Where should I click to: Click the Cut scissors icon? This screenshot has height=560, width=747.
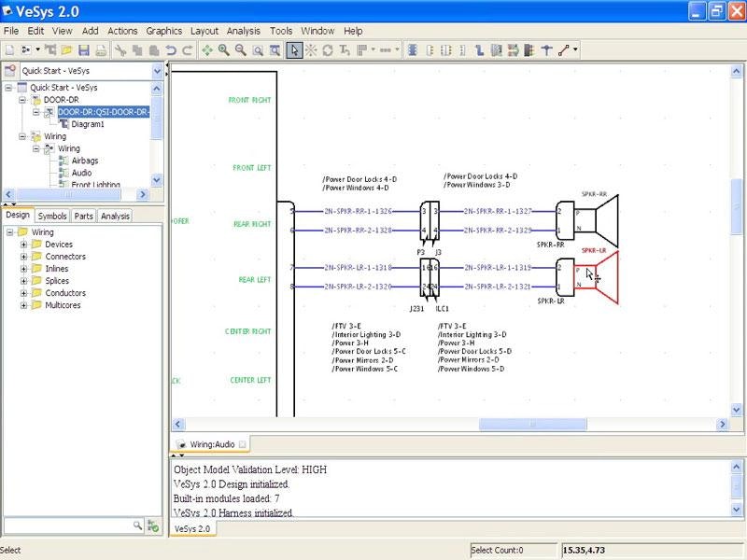tap(120, 50)
